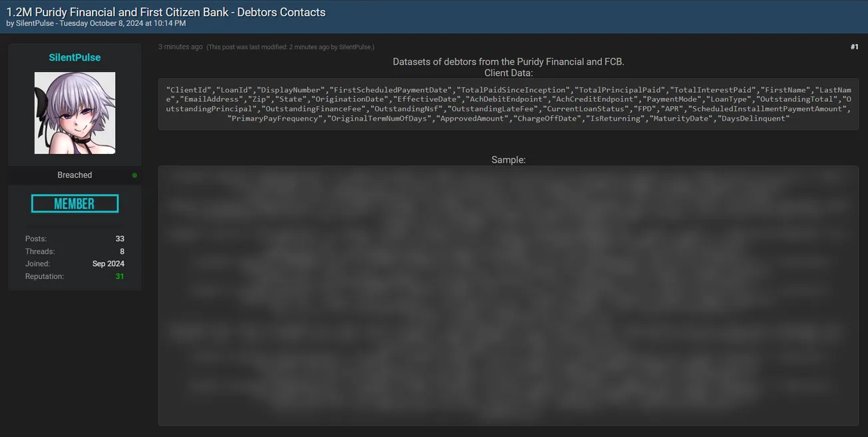
Task: Click the thread title in the header
Action: 166,12
